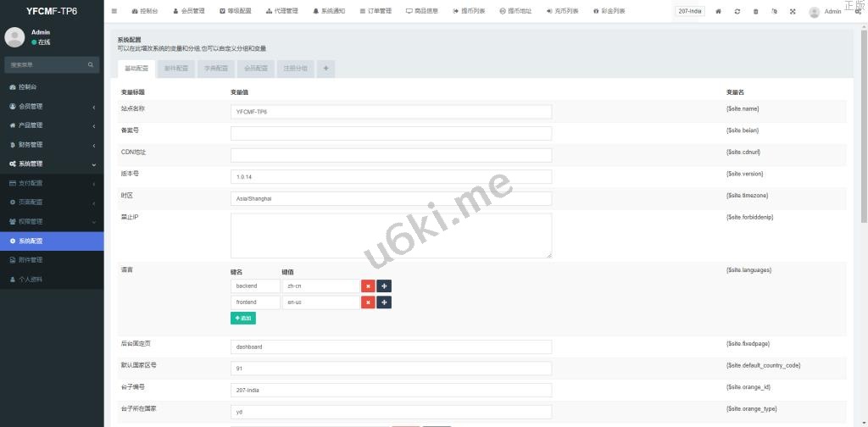The width and height of the screenshot is (868, 427).
Task: Toggle sidebar with the hamburger menu icon
Action: [x=114, y=11]
